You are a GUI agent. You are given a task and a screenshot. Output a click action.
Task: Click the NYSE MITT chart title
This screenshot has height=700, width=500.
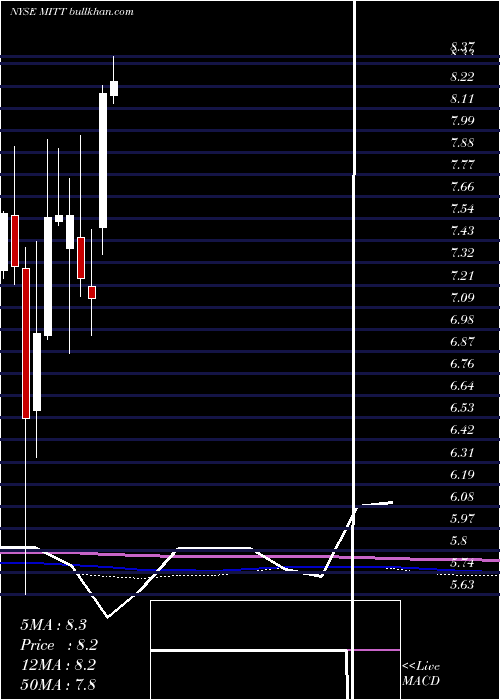[72, 12]
